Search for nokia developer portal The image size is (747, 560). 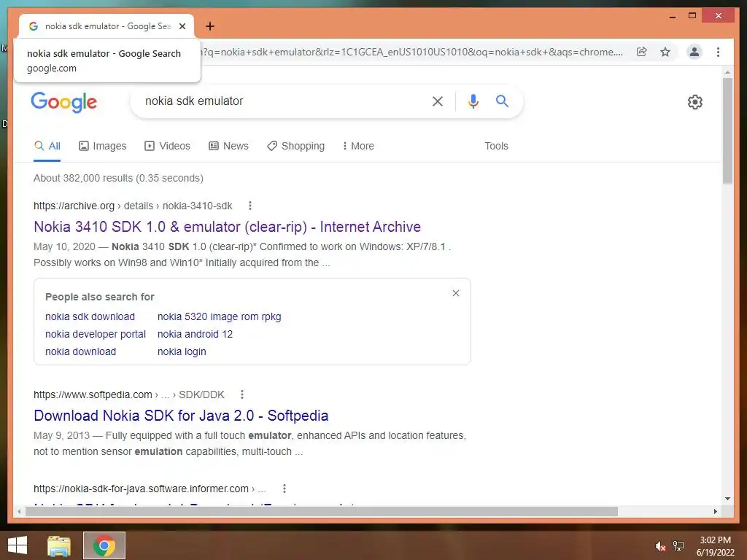click(x=96, y=334)
